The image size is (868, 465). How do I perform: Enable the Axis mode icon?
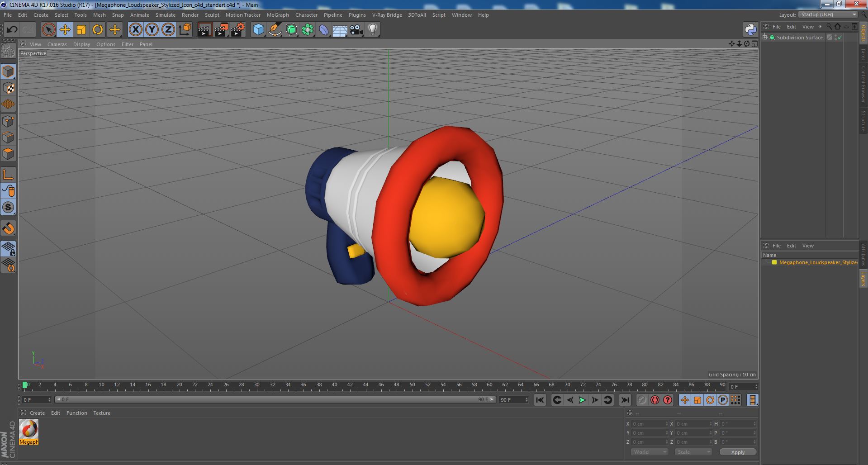[8, 175]
